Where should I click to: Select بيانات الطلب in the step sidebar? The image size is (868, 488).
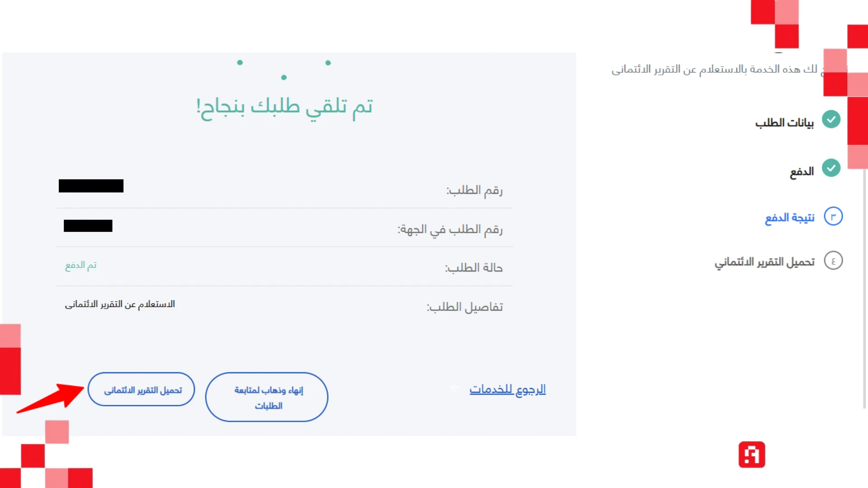[784, 122]
